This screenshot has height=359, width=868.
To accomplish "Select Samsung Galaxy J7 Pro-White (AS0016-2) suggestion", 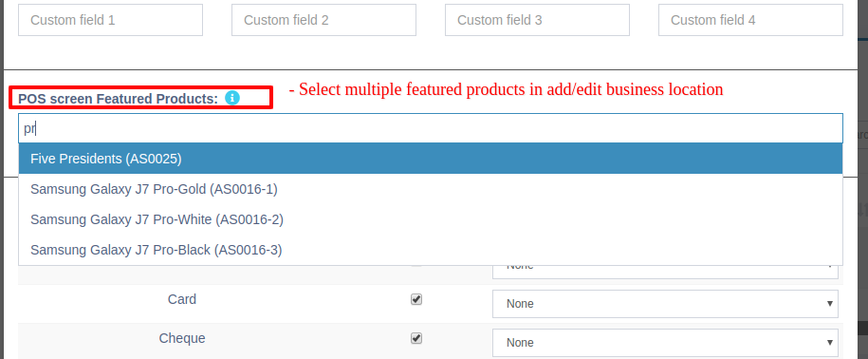I will pyautogui.click(x=431, y=219).
